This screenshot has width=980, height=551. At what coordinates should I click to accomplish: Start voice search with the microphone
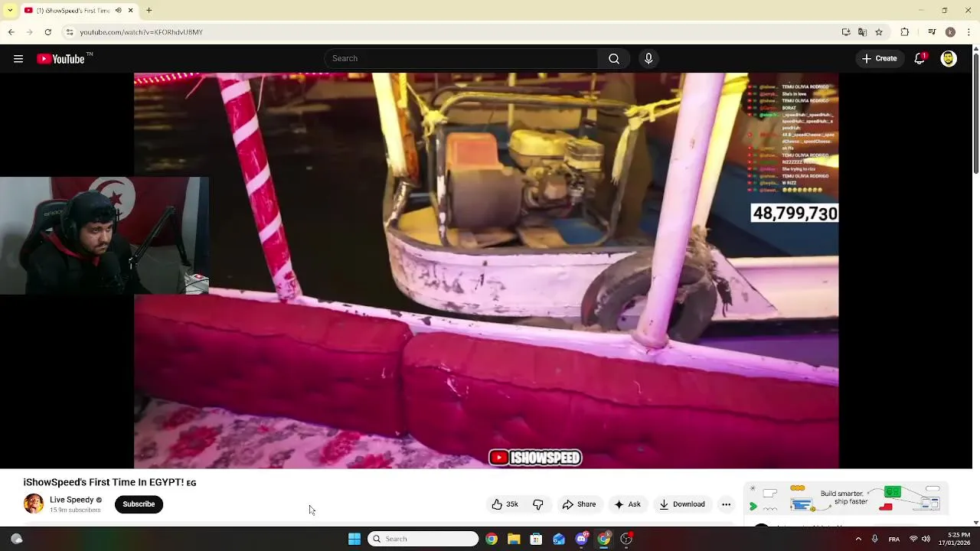(x=648, y=59)
